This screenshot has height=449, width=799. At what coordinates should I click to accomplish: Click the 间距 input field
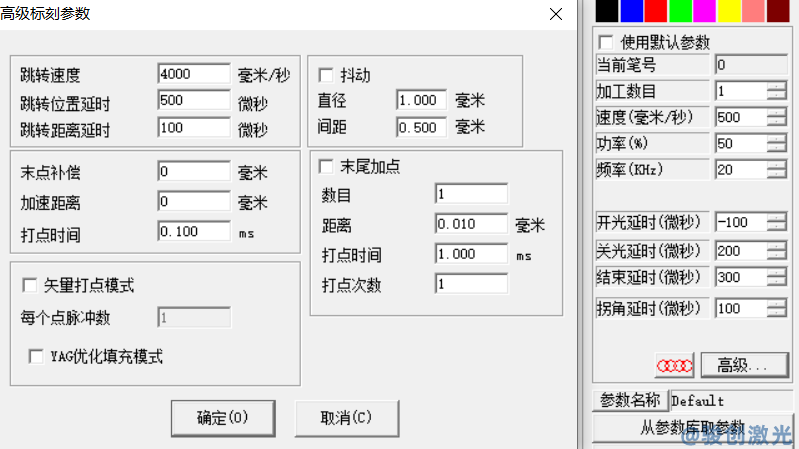(x=421, y=127)
